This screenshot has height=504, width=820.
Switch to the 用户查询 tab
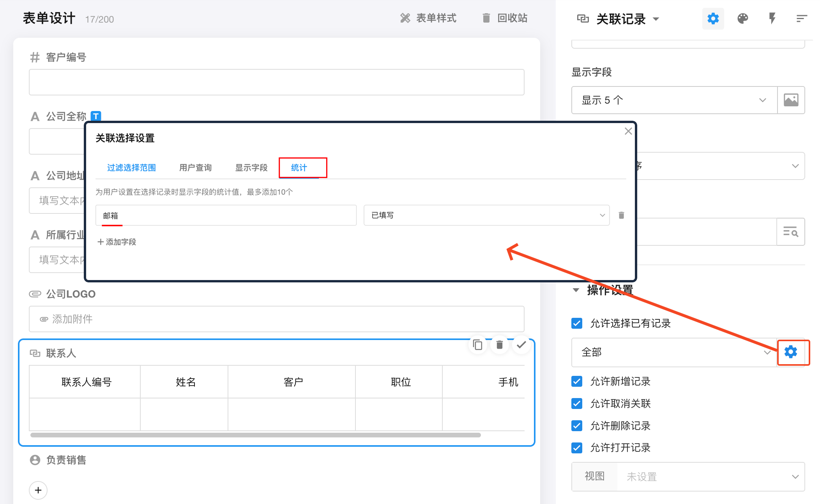[195, 168]
